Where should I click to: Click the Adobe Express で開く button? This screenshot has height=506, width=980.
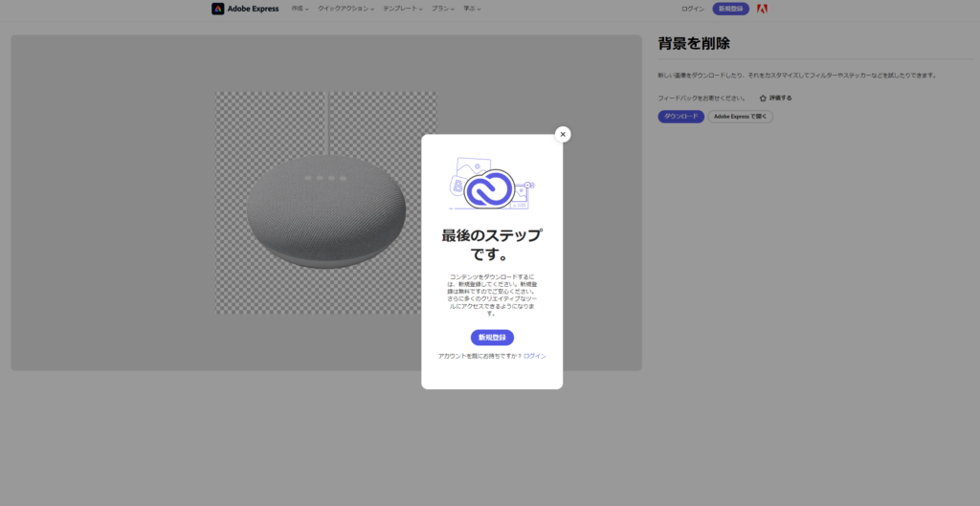click(x=741, y=117)
